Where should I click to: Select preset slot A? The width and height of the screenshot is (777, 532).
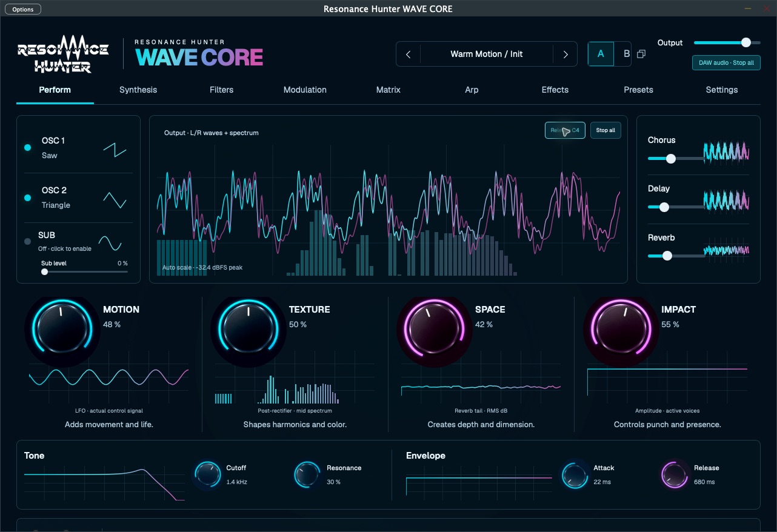(601, 54)
